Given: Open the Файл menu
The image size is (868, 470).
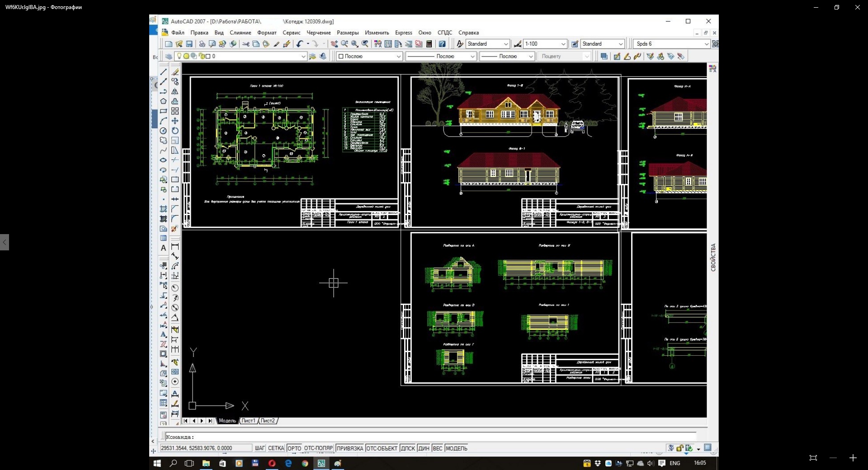Looking at the screenshot, I should (178, 33).
